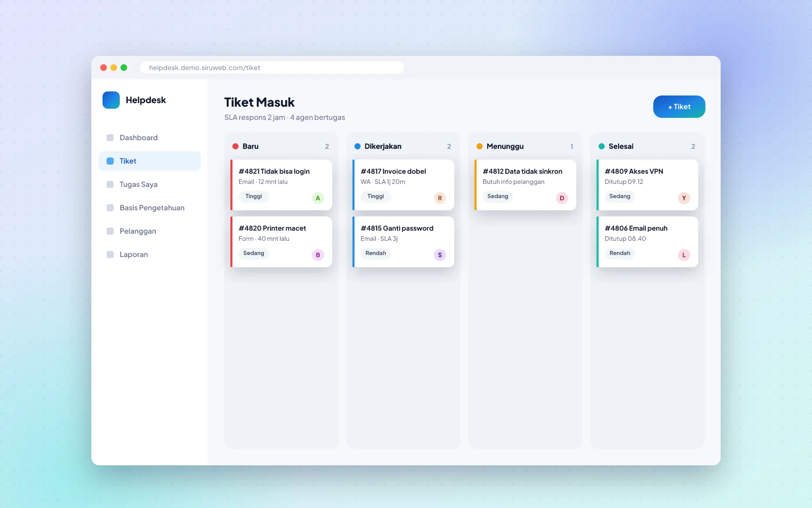Open ticket #4821 Tidak bisa login
This screenshot has width=812, height=508.
(x=281, y=185)
